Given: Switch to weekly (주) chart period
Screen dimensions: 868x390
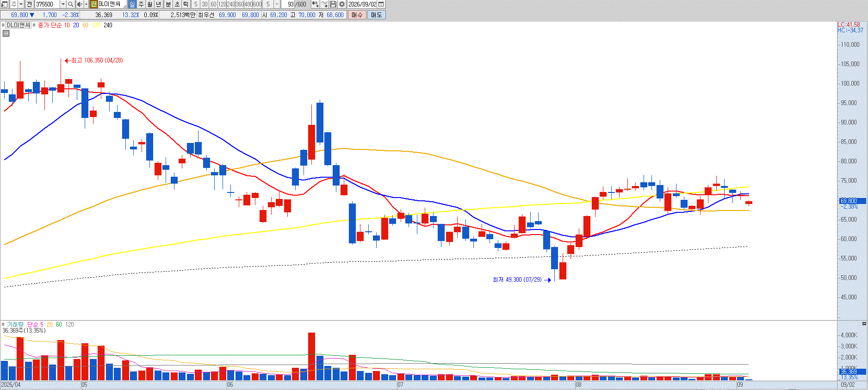Looking at the screenshot, I should 141,4.
